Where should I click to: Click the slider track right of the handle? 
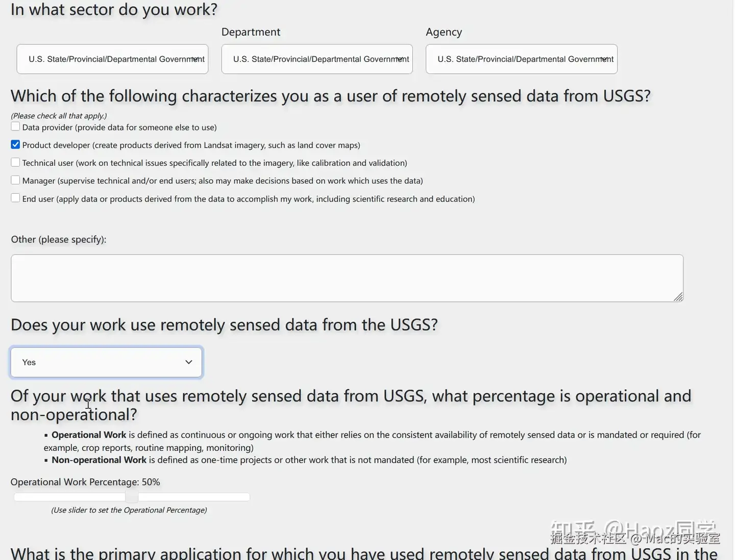[194, 497]
